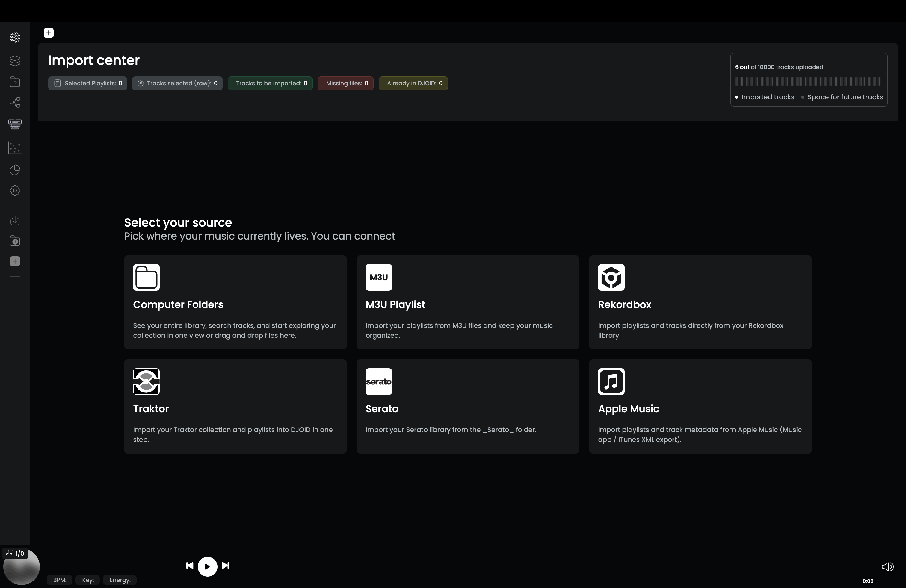The height and width of the screenshot is (588, 906).
Task: Open settings via the gear icon
Action: tap(15, 190)
